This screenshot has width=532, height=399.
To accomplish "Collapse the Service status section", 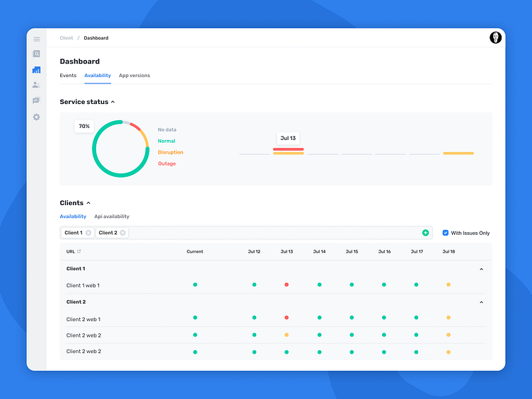I will tap(113, 102).
